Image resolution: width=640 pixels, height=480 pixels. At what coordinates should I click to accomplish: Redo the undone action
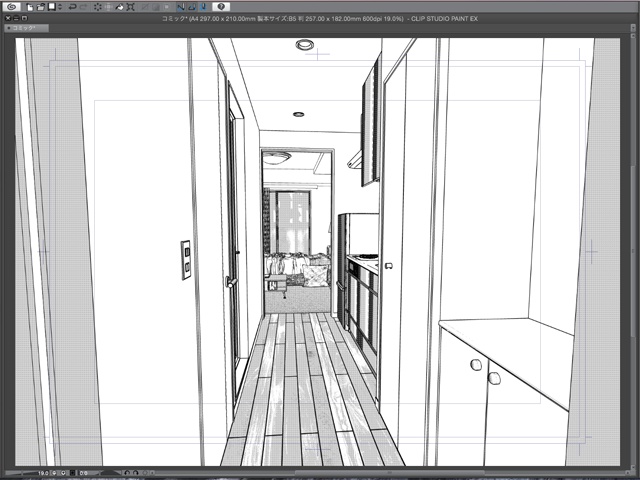click(84, 7)
